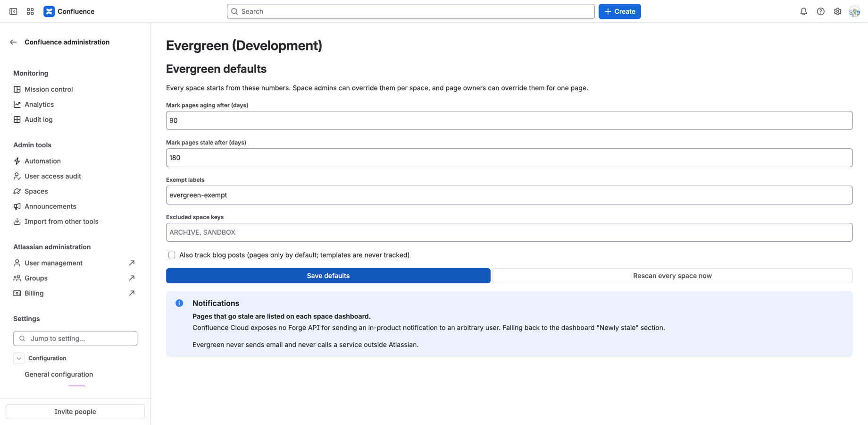The image size is (868, 425).
Task: Click the Jump to setting field
Action: pos(75,339)
